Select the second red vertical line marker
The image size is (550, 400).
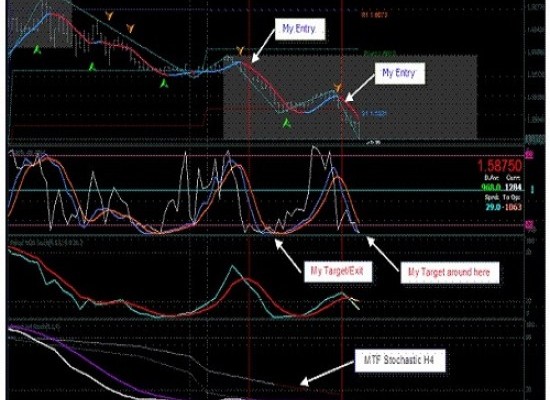342,200
